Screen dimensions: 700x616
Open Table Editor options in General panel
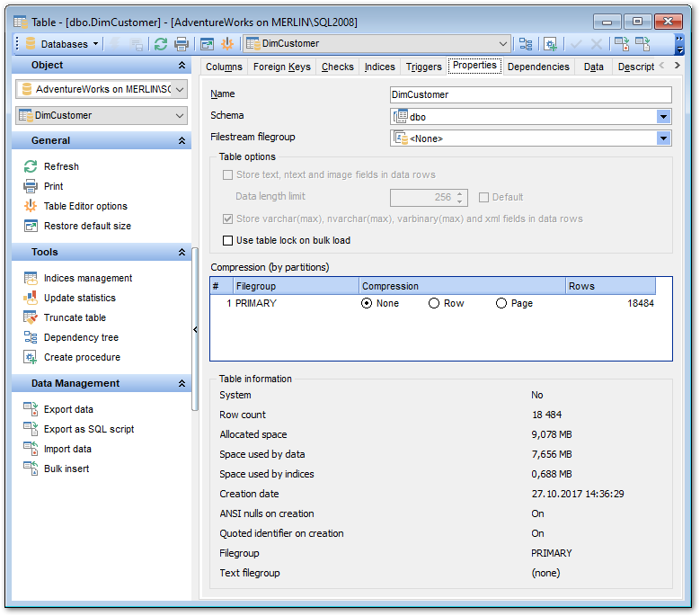pos(85,206)
